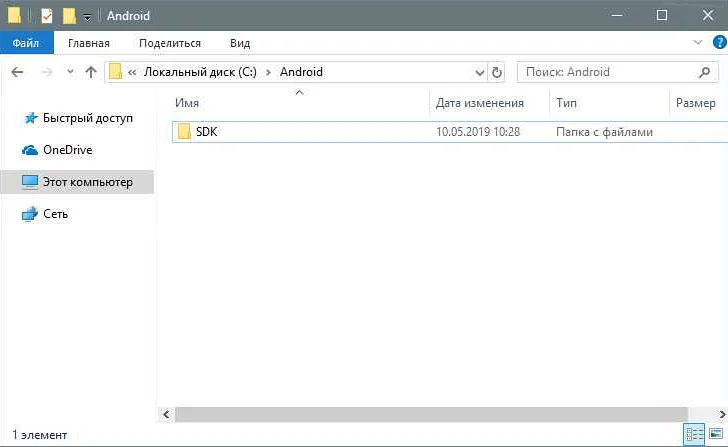Screen dimensions: 728x447
Task: Expand the ribbon with chevron
Action: coord(697,43)
